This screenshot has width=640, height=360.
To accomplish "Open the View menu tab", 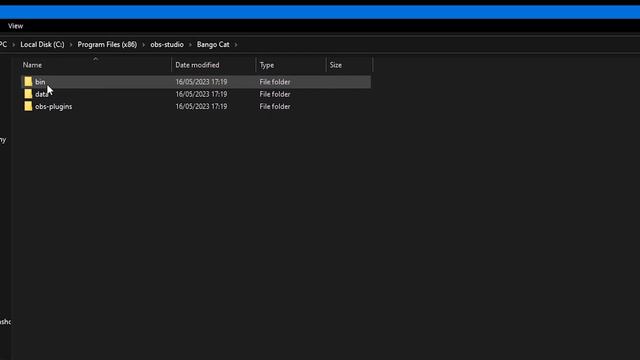I will [x=16, y=26].
